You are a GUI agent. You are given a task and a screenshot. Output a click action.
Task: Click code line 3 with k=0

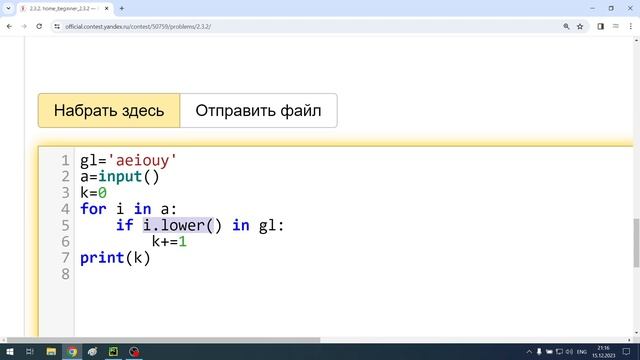pyautogui.click(x=93, y=193)
